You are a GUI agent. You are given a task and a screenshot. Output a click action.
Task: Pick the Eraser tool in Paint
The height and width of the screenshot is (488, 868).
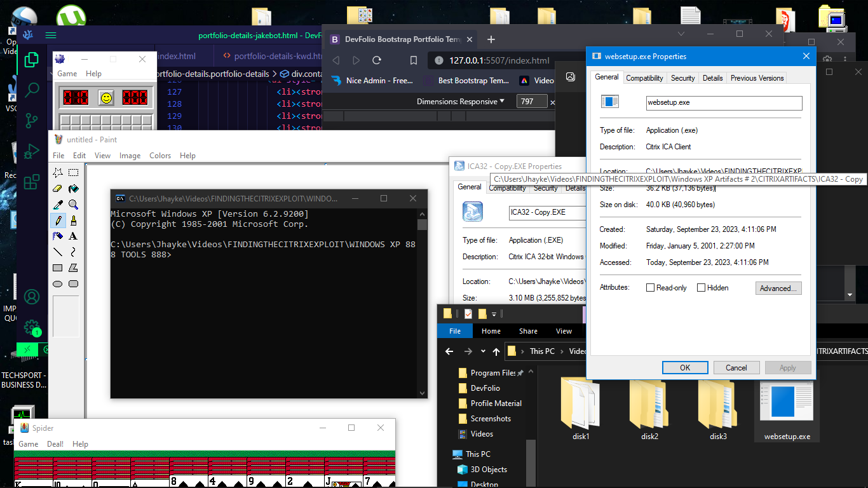coord(58,189)
